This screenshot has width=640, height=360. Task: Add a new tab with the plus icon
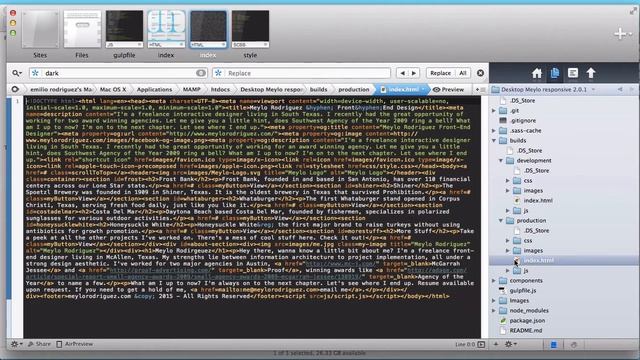tap(620, 33)
